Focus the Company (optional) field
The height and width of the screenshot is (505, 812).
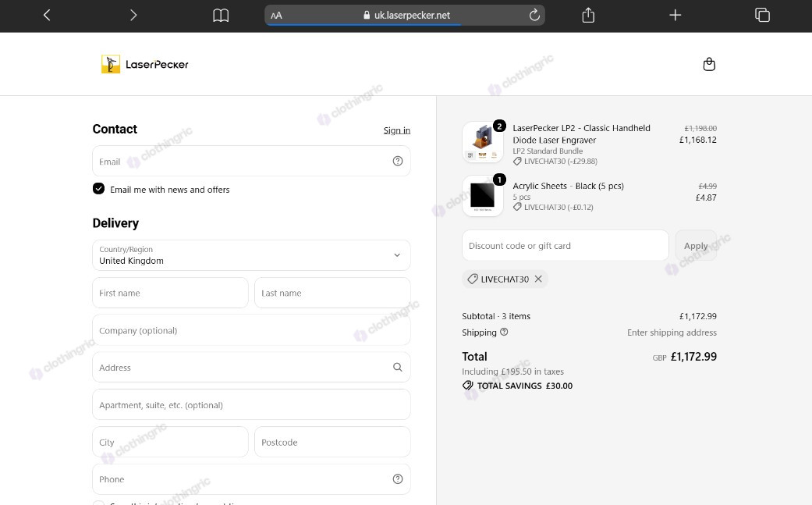[x=251, y=330]
